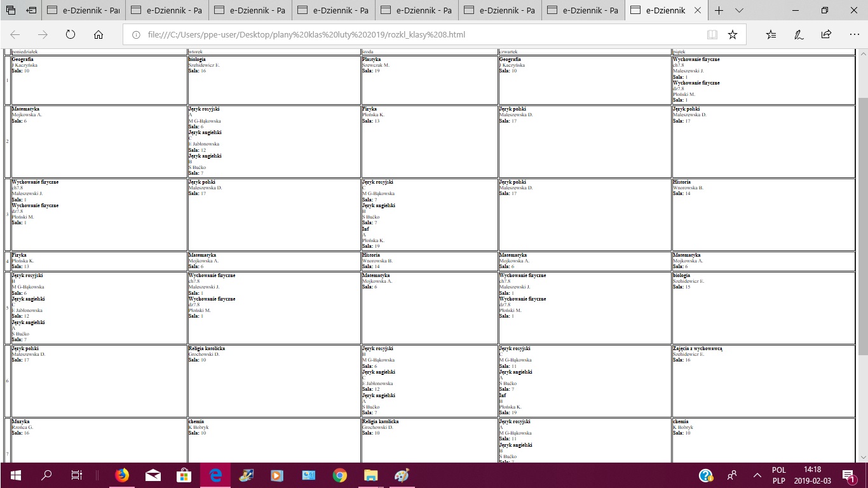Open the POL PLP language switcher
868x488 pixels.
[778, 475]
